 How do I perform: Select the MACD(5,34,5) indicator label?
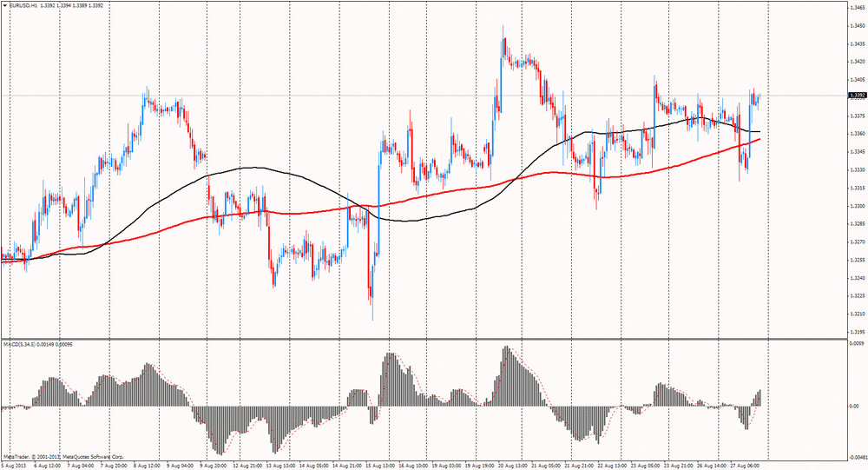point(21,344)
